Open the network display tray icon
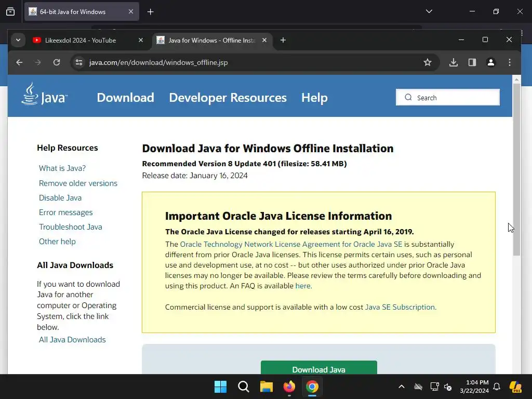Viewport: 532px width, 399px height. point(435,387)
